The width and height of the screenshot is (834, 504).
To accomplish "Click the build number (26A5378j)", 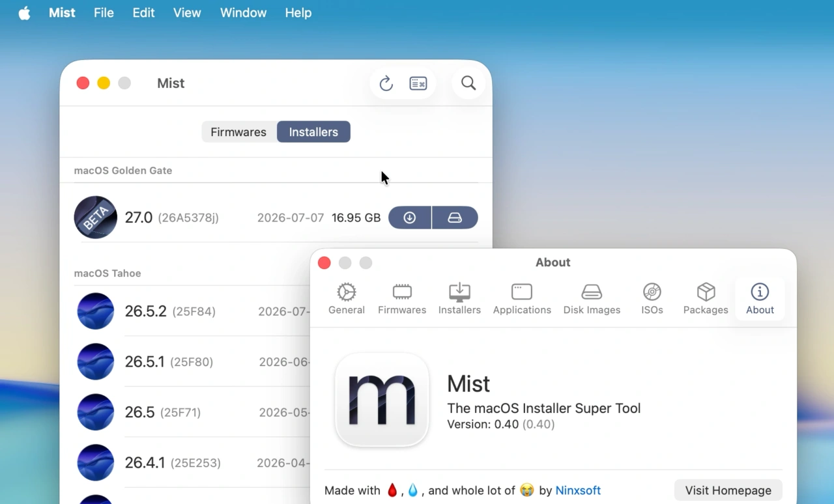I will (x=188, y=218).
